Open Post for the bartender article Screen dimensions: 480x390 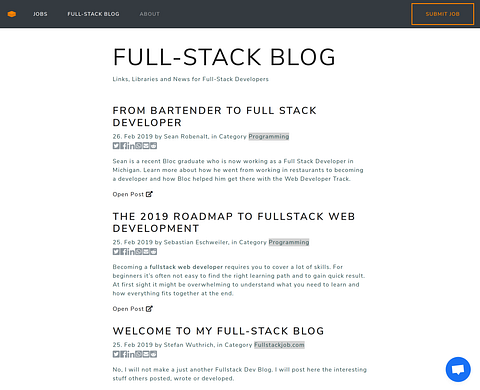(132, 194)
